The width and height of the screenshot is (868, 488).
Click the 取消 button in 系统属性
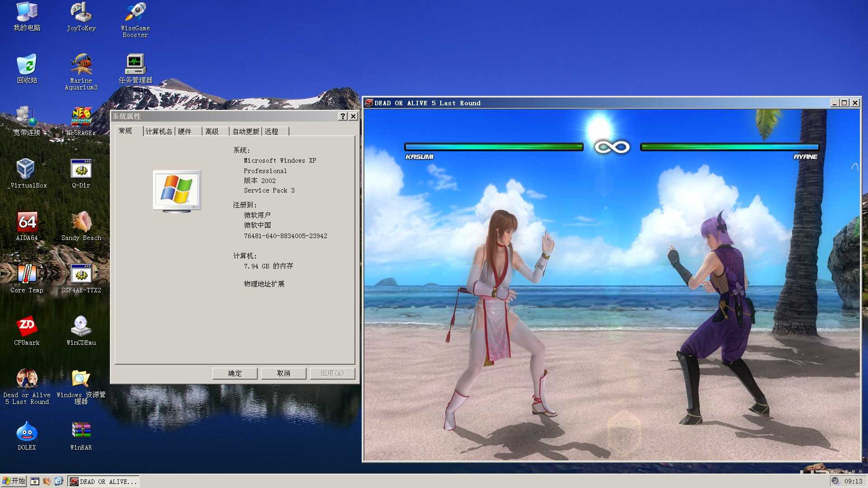(x=283, y=373)
